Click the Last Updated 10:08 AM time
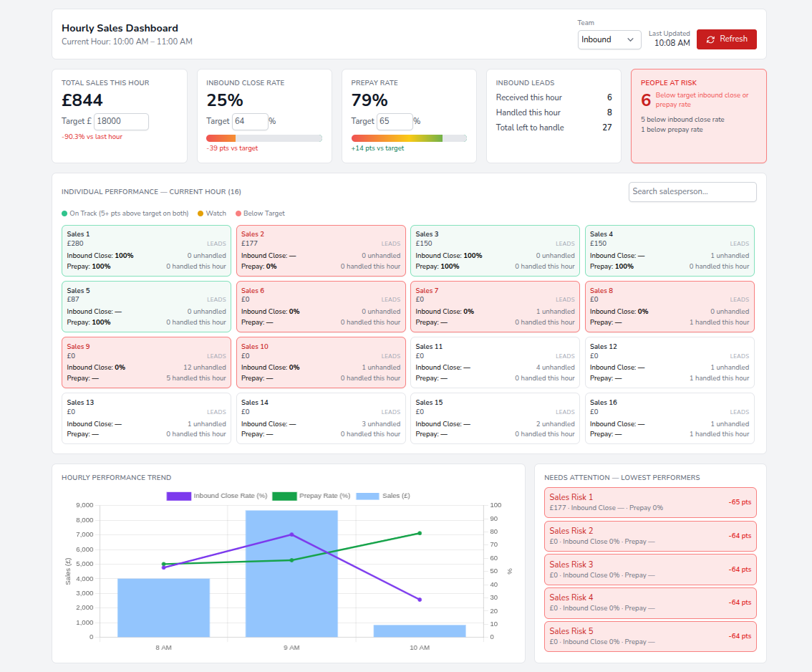This screenshot has height=672, width=812. [672, 43]
